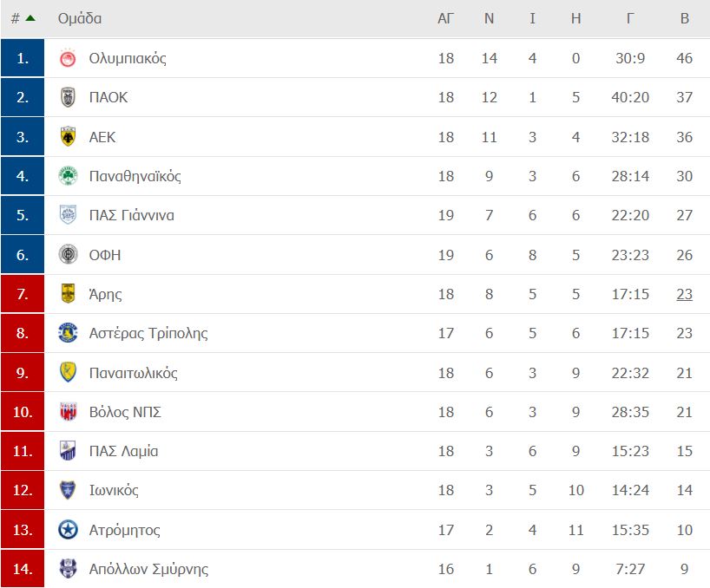Sort by the ΑΓ matches column header
The height and width of the screenshot is (588, 710).
tap(445, 18)
